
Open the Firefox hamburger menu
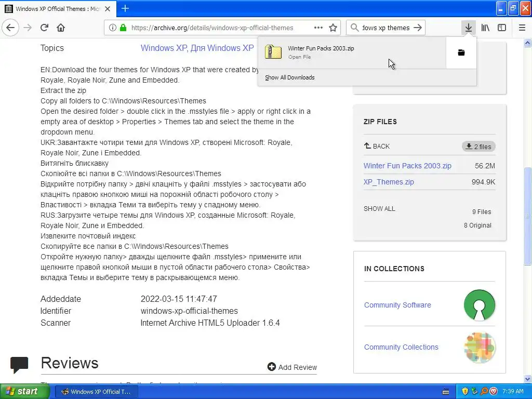coord(522,28)
